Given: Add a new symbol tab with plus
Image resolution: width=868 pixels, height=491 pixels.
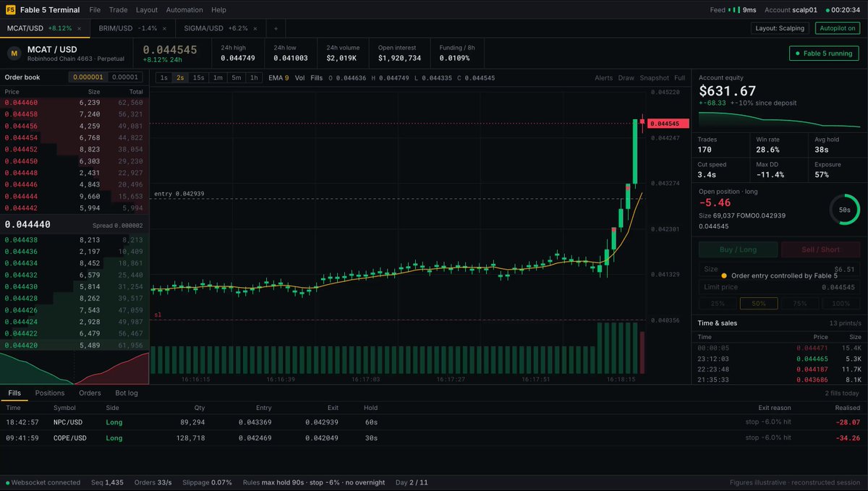Looking at the screenshot, I should coord(275,28).
